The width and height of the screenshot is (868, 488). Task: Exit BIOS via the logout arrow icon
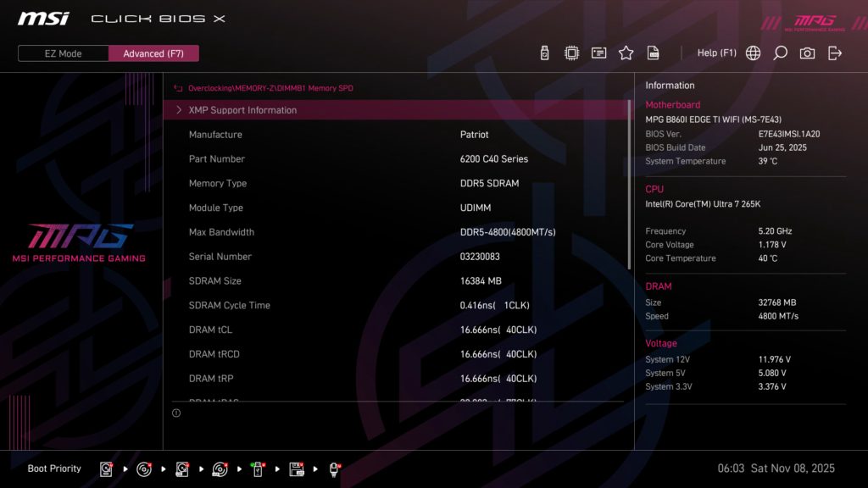(x=834, y=52)
